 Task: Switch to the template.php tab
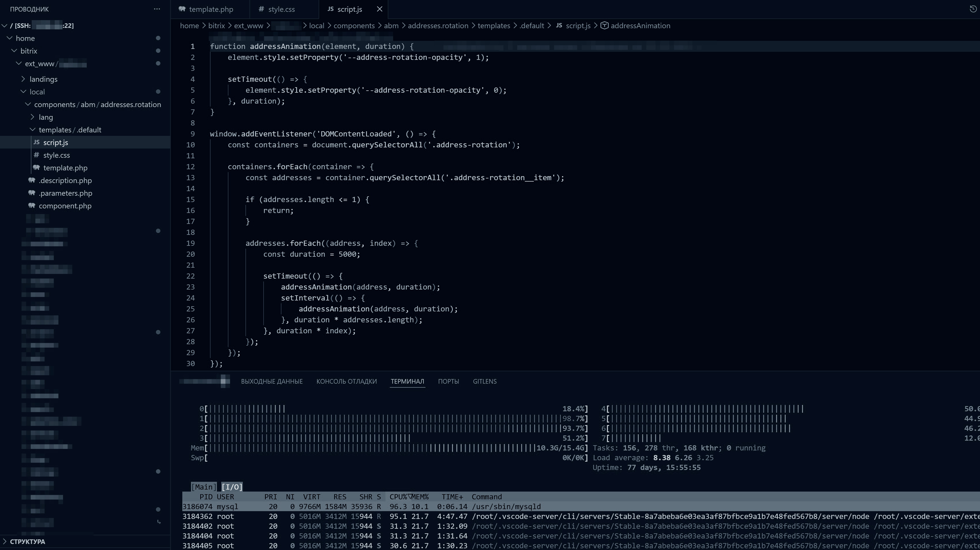pos(211,9)
